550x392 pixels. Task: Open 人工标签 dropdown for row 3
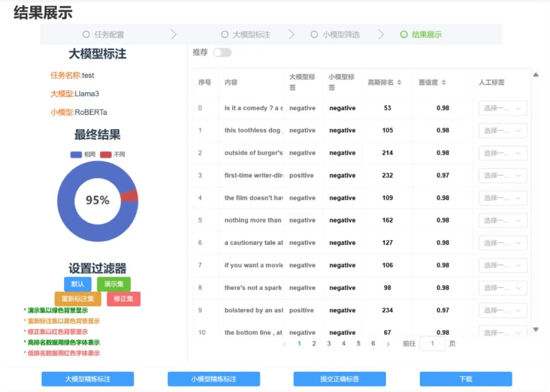[x=503, y=175]
